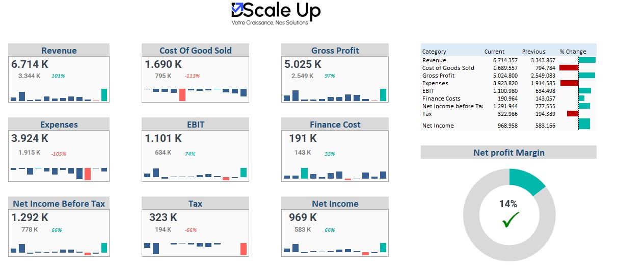The width and height of the screenshot is (644, 270).
Task: Click the Tax card's -66% change label
Action: (x=191, y=230)
